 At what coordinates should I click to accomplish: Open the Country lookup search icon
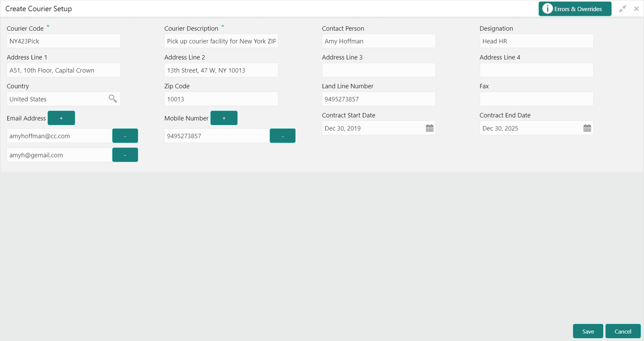[113, 99]
